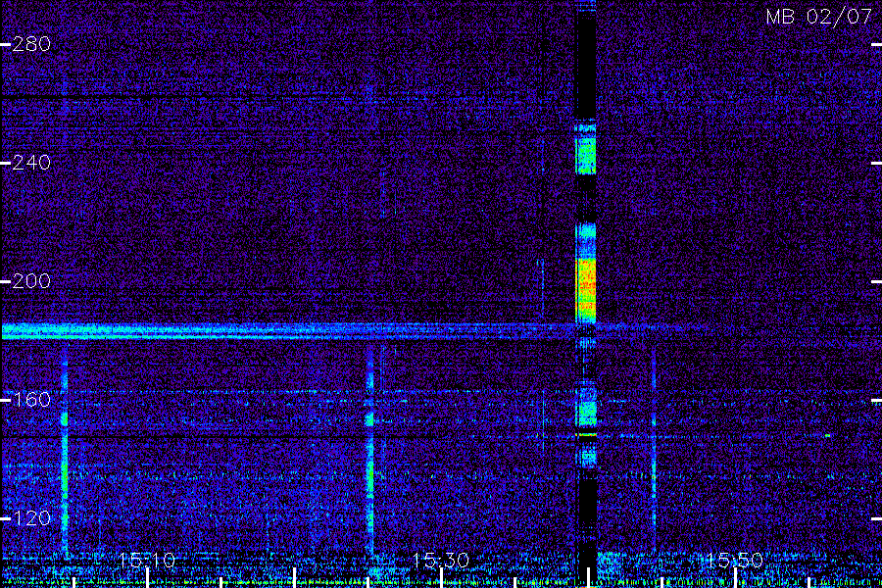Click the 15:50 time axis label

coord(735,560)
